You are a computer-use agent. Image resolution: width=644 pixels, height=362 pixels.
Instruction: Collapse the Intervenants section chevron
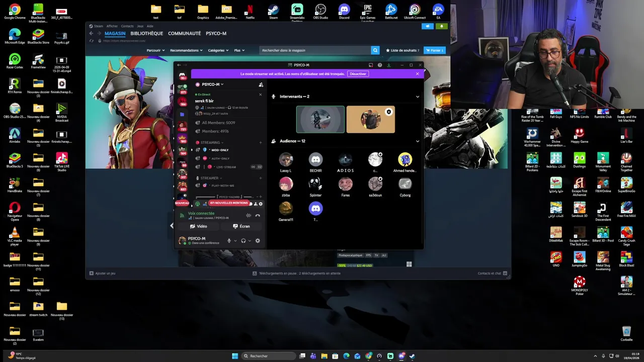pos(417,97)
